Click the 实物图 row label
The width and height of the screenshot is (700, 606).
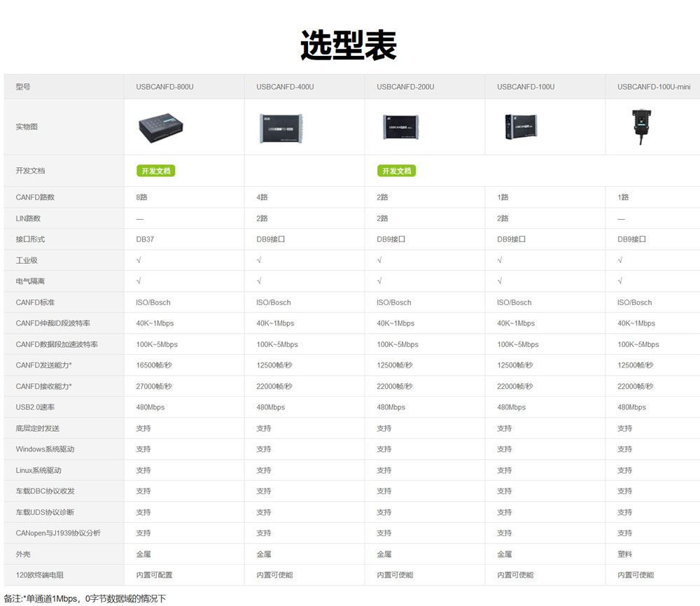[27, 127]
